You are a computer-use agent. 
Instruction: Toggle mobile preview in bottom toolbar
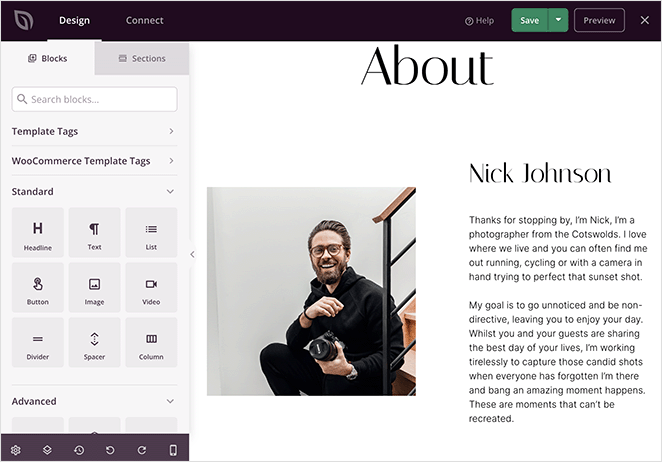(x=173, y=450)
